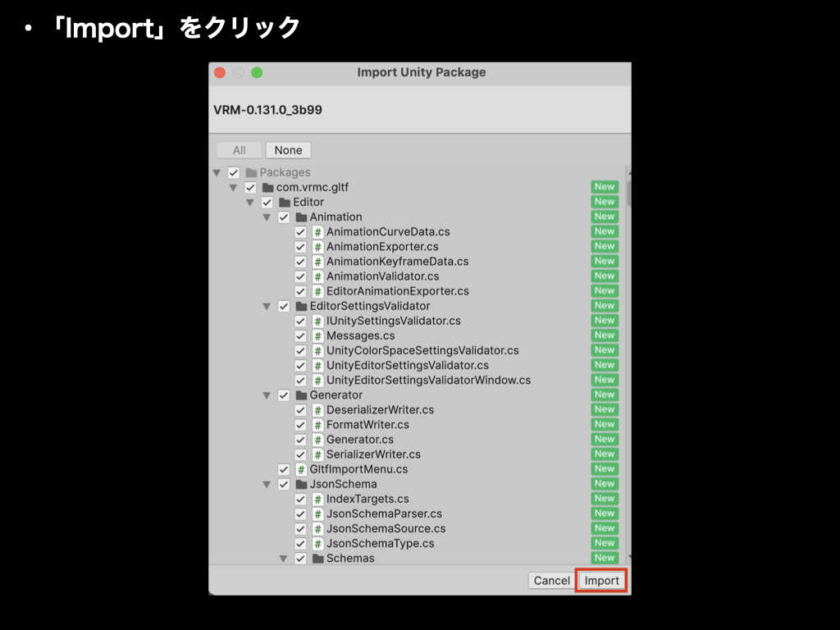Collapse the Packages tree node
Image resolution: width=840 pixels, height=630 pixels.
[x=217, y=173]
